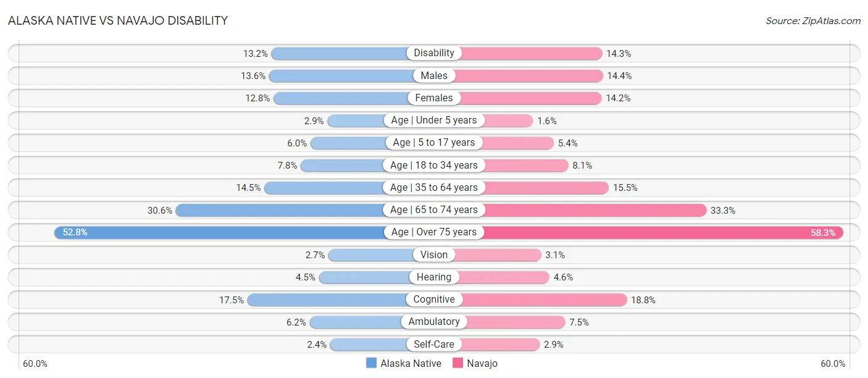
Task: Toggle the Alaska Native legend label
Action: click(411, 363)
